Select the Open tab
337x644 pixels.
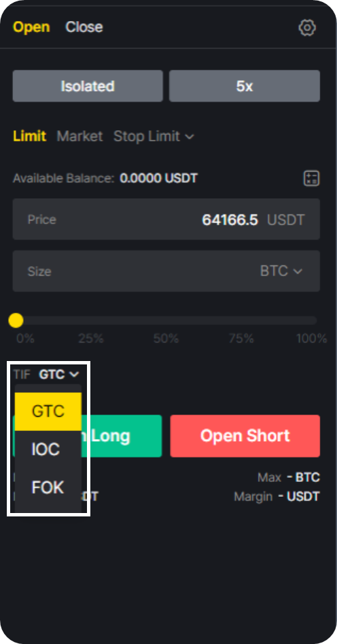[31, 27]
